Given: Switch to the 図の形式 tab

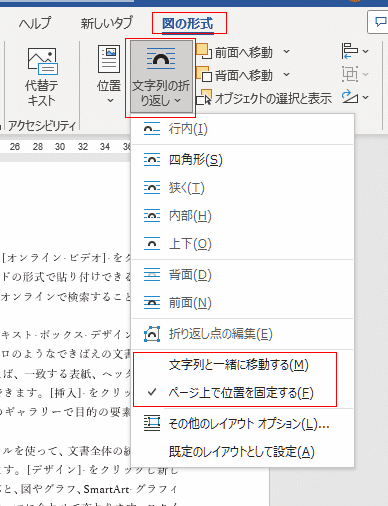Looking at the screenshot, I should click(x=188, y=24).
